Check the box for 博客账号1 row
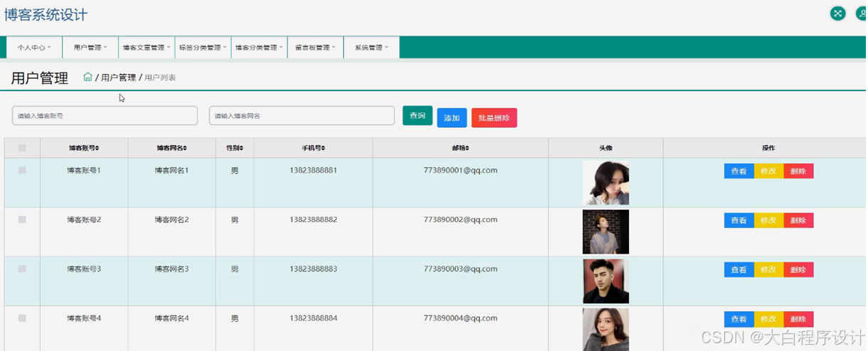Viewport: 868px width, 351px height. (22, 170)
